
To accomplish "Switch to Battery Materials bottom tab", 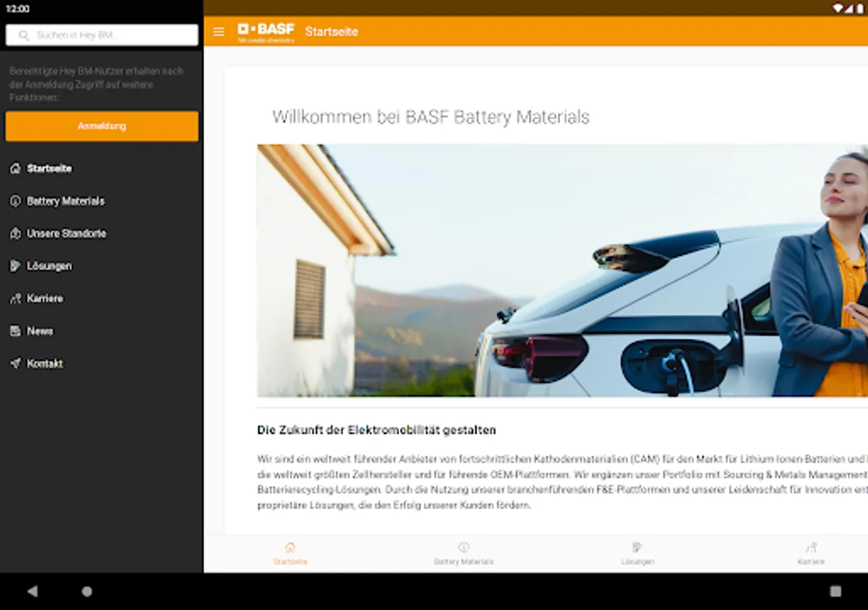I will pyautogui.click(x=464, y=553).
